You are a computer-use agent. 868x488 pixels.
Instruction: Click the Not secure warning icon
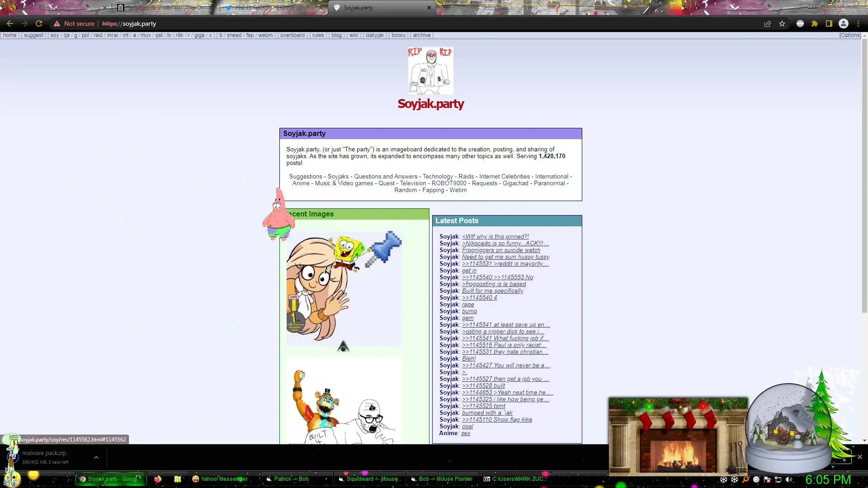point(57,23)
